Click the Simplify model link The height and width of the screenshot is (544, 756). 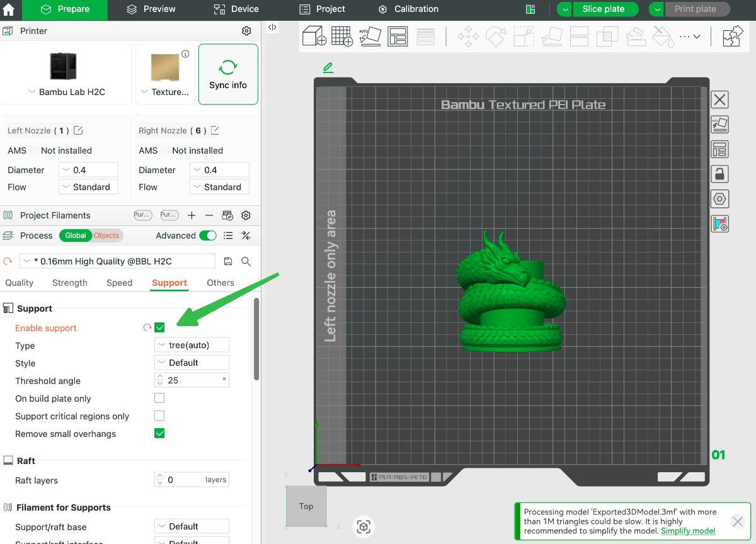point(688,531)
